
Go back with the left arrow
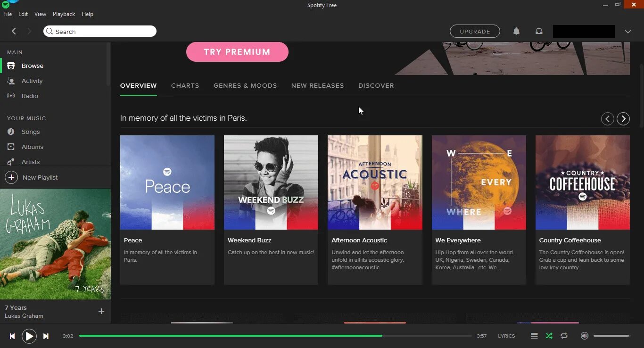coord(14,31)
